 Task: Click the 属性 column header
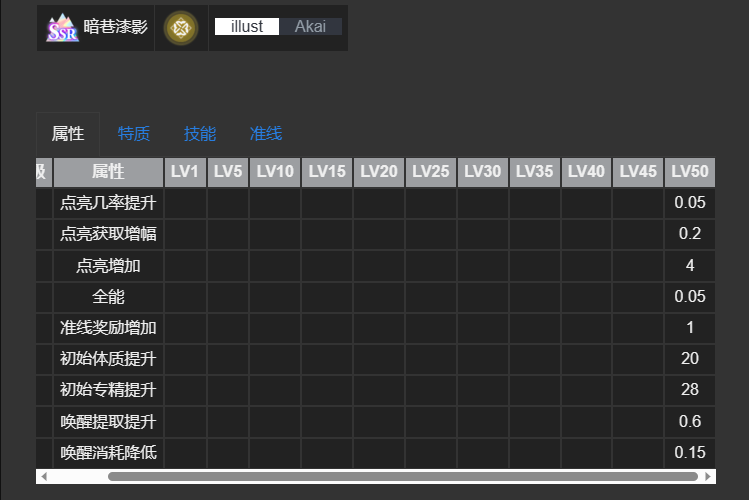(108, 172)
